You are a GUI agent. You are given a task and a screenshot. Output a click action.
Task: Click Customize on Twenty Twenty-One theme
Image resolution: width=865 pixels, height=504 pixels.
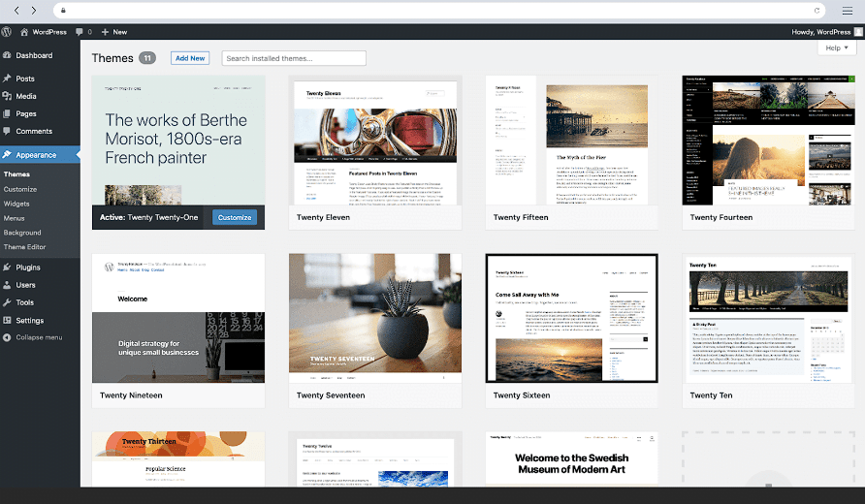(235, 217)
